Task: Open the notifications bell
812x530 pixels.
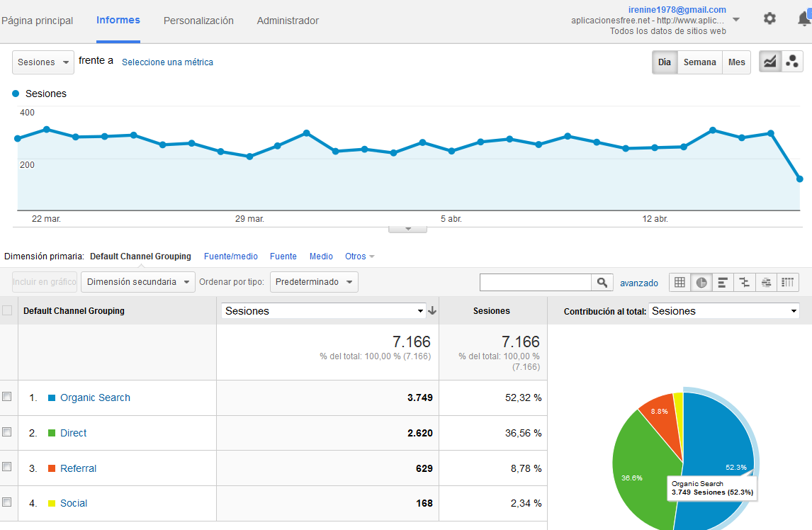Action: pos(804,18)
